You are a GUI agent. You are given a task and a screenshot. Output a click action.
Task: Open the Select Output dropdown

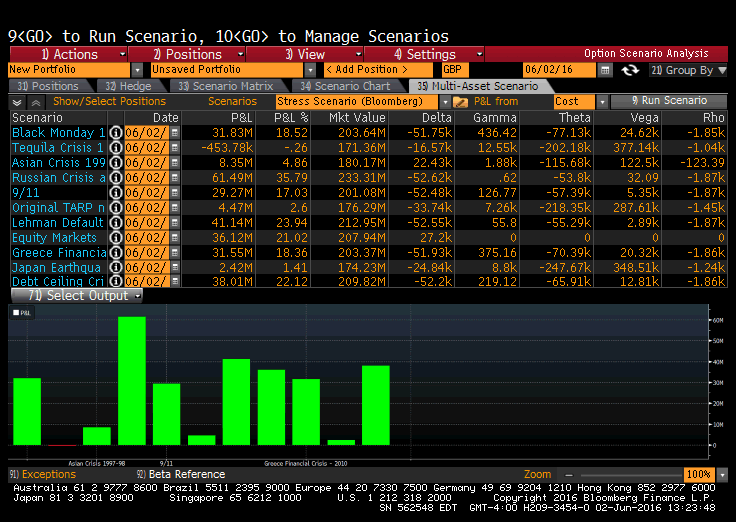pos(76,296)
